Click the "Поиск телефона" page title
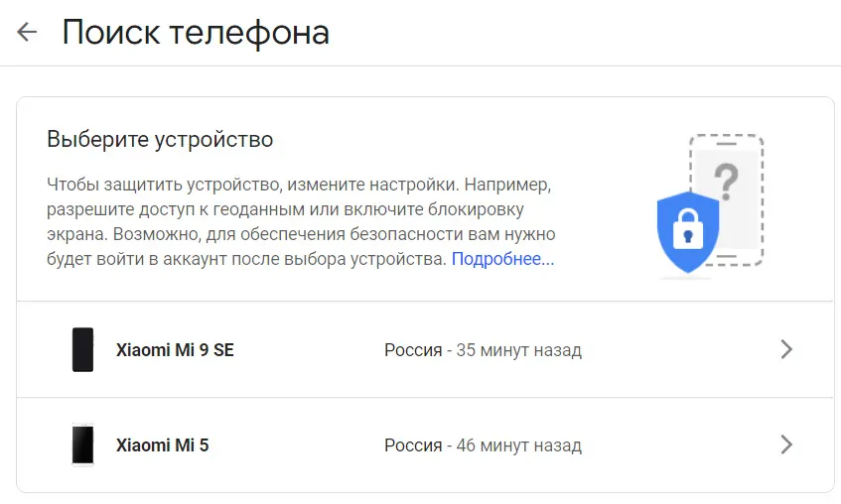 [x=196, y=32]
